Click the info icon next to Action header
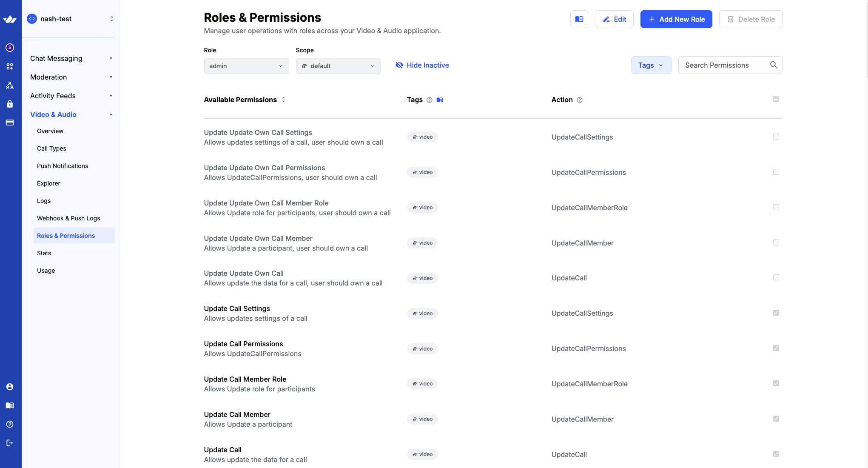The width and height of the screenshot is (868, 468). click(x=579, y=100)
